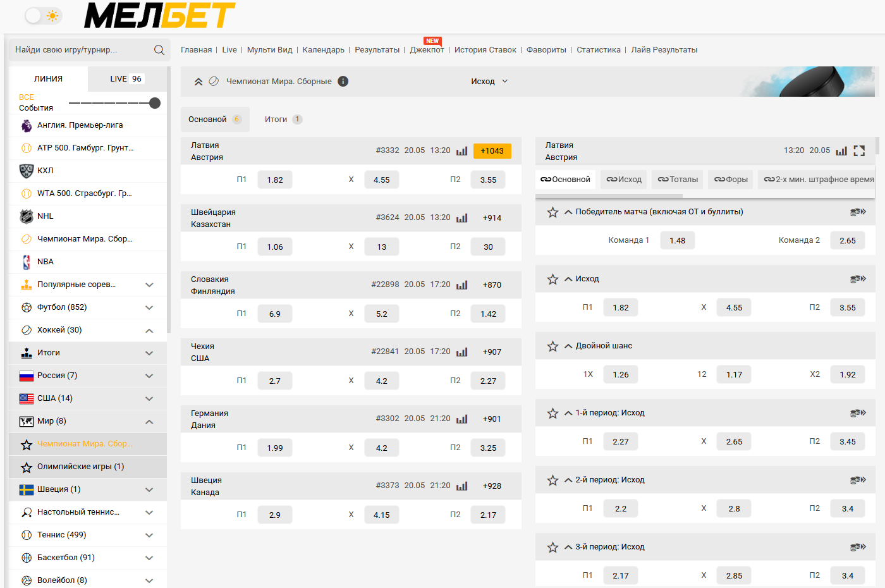
Task: Open the Главная link
Action: pos(196,50)
